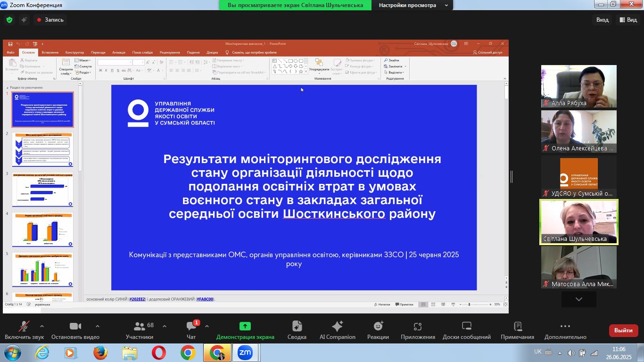Expand video options arrow next to camera

[98, 326]
